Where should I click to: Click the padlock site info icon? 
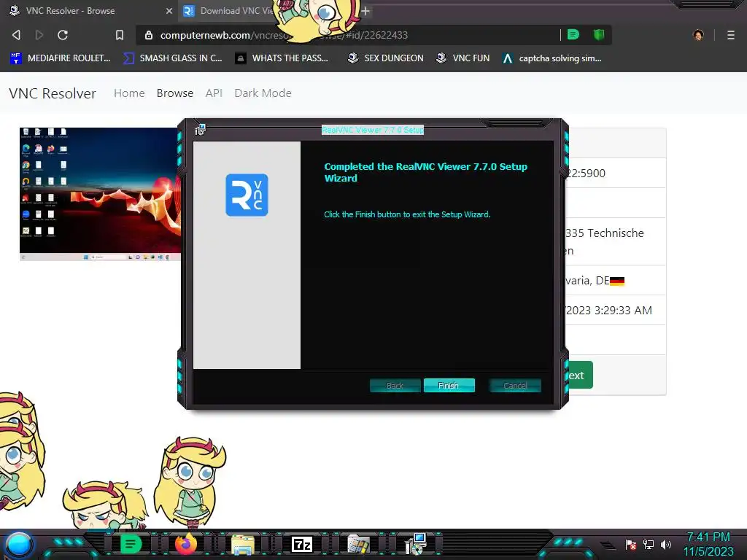[x=149, y=35]
